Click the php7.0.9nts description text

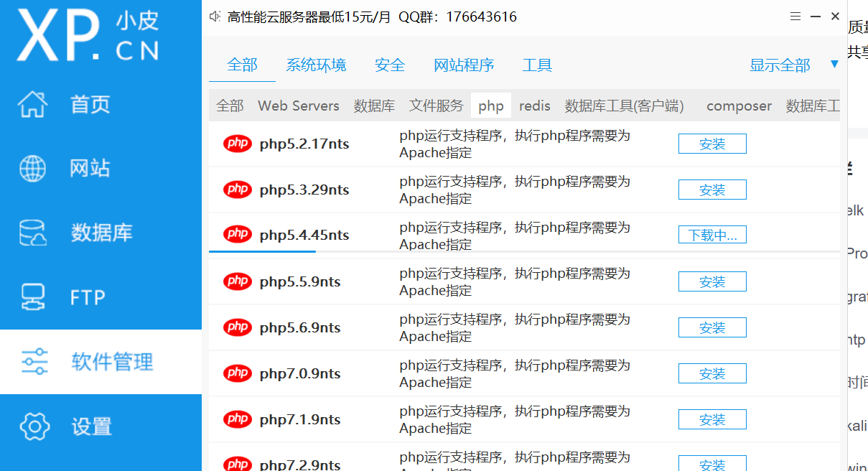click(515, 373)
